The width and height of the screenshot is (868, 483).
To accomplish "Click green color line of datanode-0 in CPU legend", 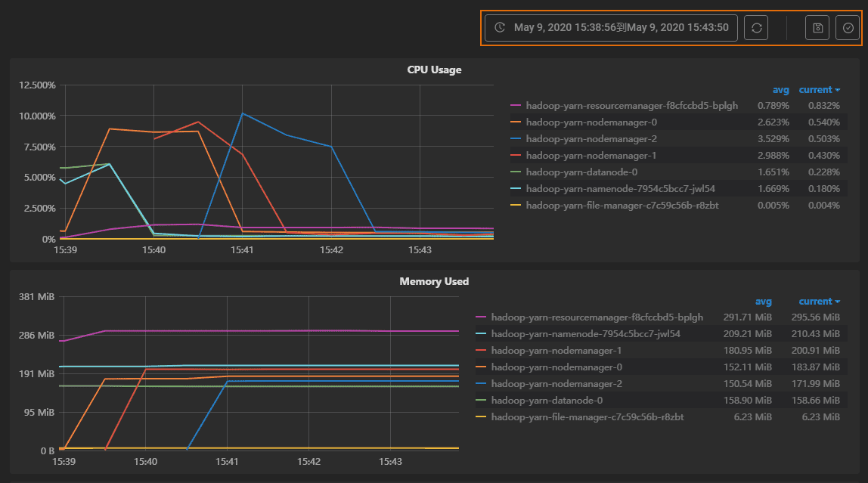I will (516, 172).
